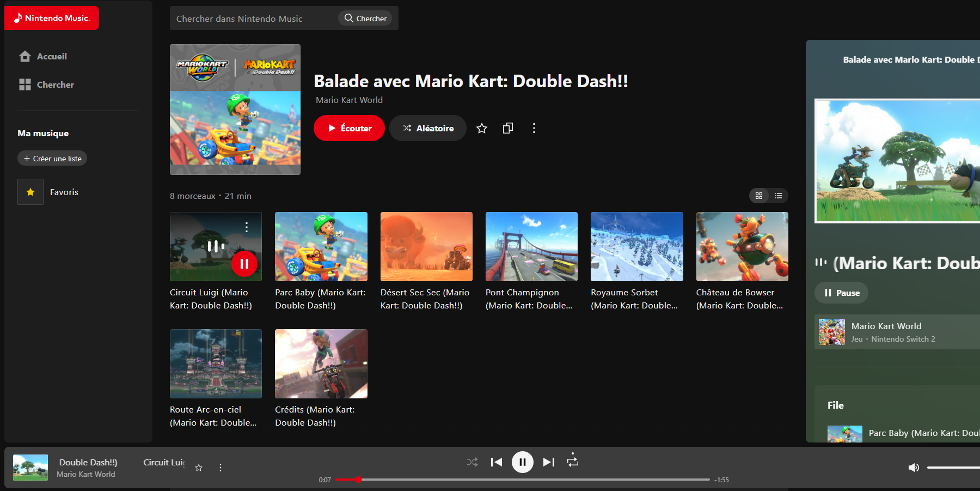Click the playback progress bar
Screen dimensions: 980x491
(x=523, y=480)
